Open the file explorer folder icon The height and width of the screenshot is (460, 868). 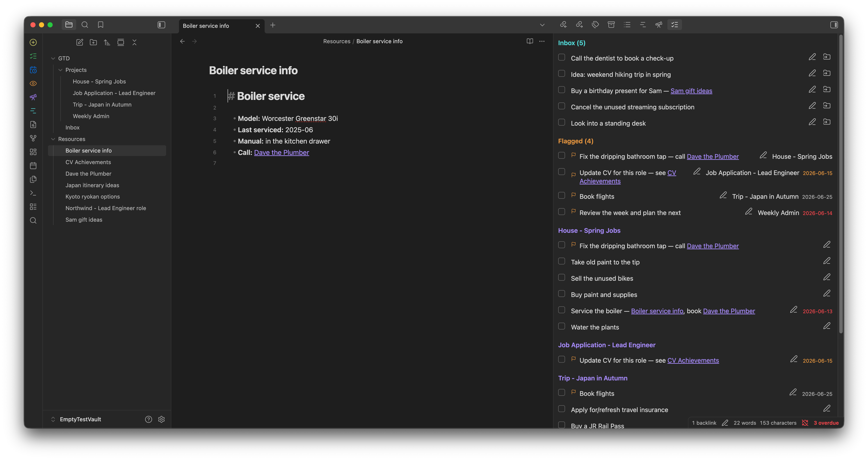[x=69, y=25]
